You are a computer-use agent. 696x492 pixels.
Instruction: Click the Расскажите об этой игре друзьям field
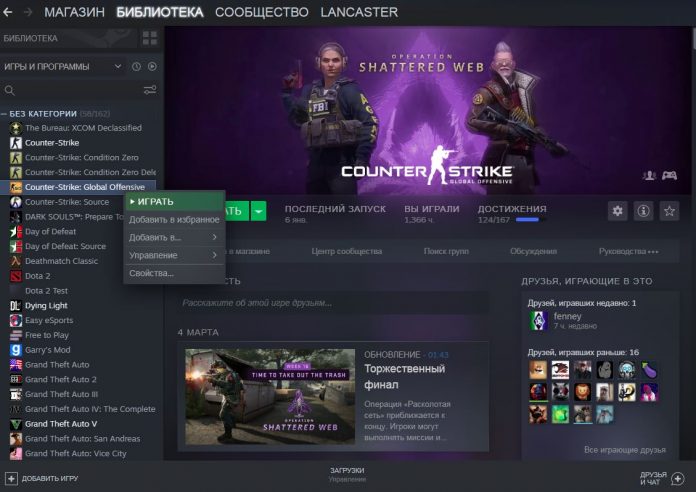click(x=333, y=303)
